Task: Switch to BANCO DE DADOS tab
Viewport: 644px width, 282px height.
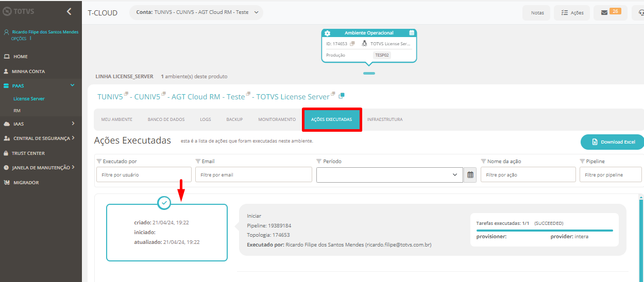Action: [x=166, y=119]
